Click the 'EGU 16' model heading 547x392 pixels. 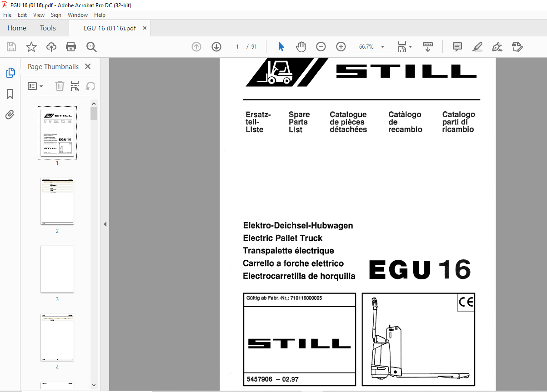420,270
